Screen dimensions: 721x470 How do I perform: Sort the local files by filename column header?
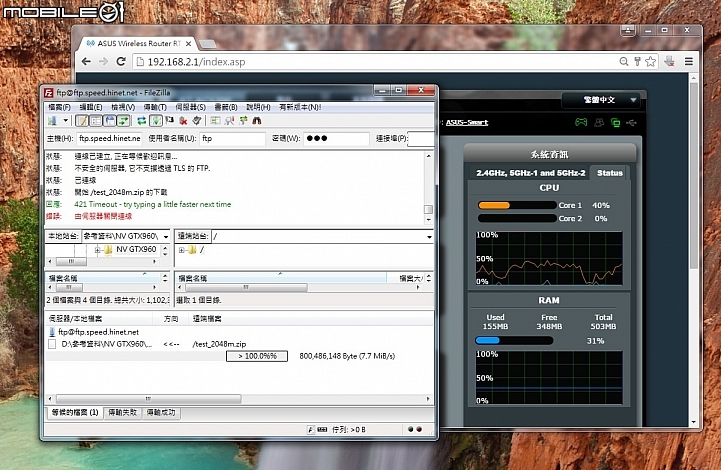point(103,278)
